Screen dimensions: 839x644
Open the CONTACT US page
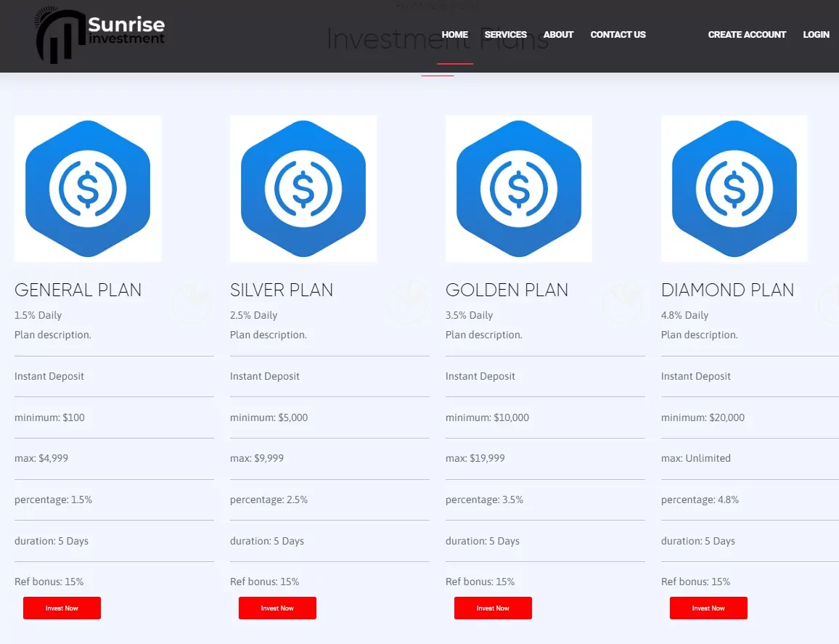(x=618, y=35)
